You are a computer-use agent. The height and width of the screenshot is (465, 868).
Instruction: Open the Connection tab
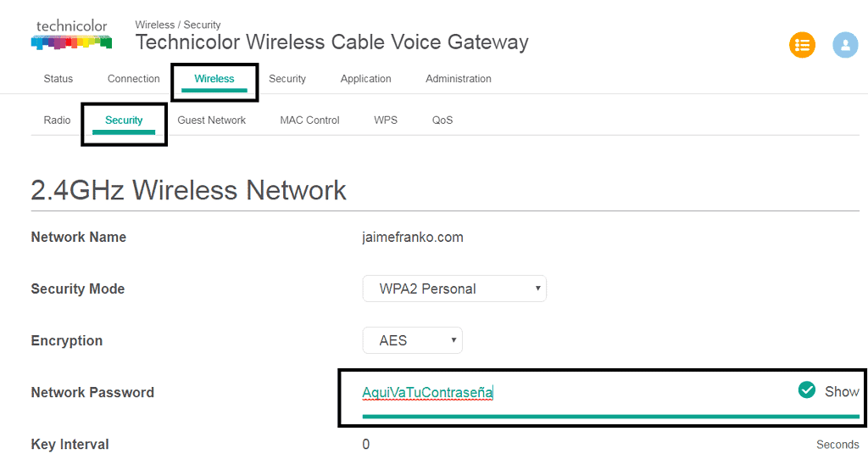click(x=133, y=79)
